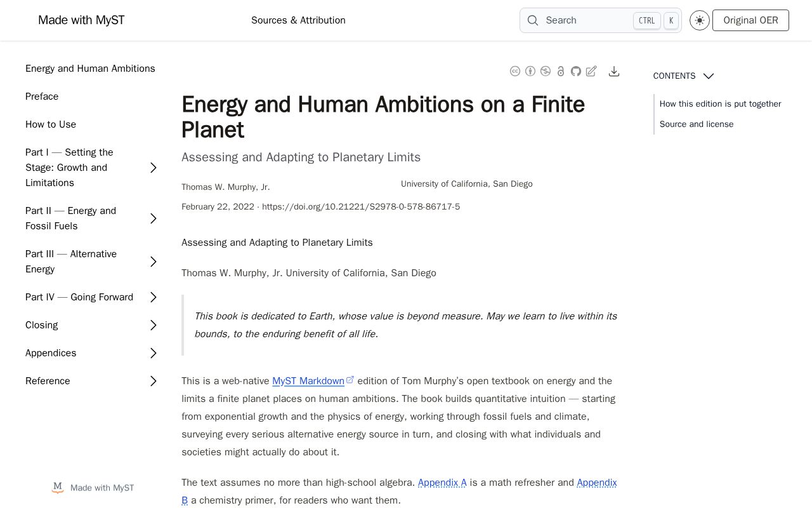
Task: Open Part II — Energy and Fossil Fuels link
Action: (x=70, y=218)
